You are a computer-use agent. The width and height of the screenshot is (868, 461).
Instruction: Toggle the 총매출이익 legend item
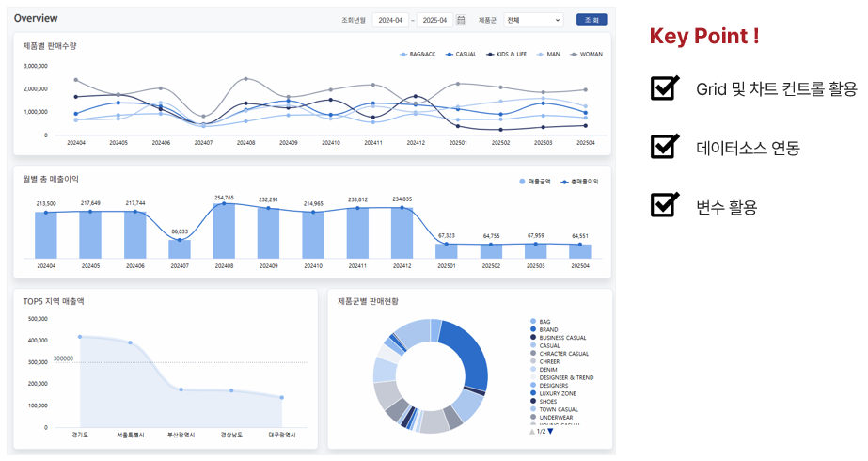579,182
